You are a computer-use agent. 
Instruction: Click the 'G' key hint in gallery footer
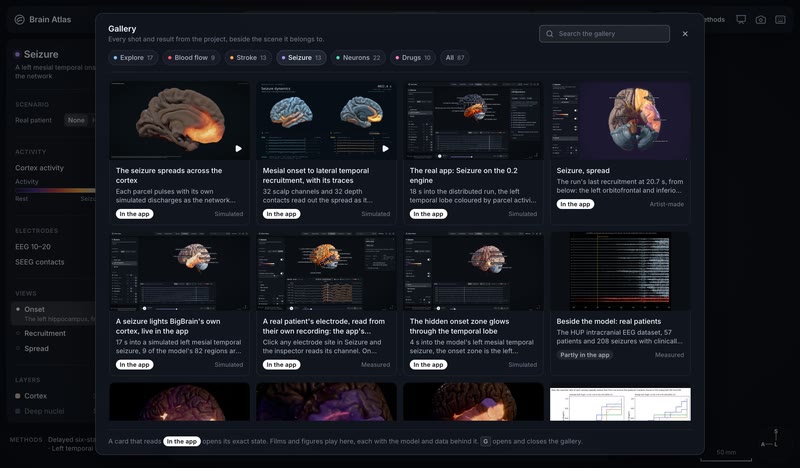[x=485, y=441]
